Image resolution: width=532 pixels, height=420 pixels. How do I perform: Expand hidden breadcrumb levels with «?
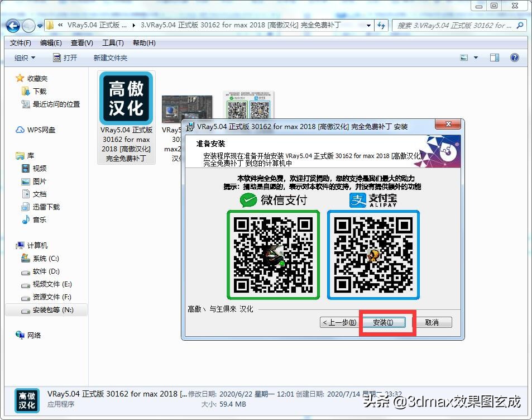coord(60,25)
